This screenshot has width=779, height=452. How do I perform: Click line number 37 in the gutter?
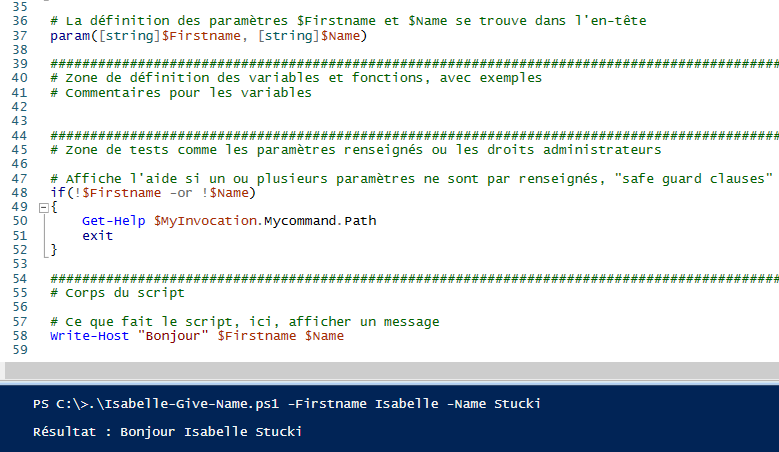point(16,36)
